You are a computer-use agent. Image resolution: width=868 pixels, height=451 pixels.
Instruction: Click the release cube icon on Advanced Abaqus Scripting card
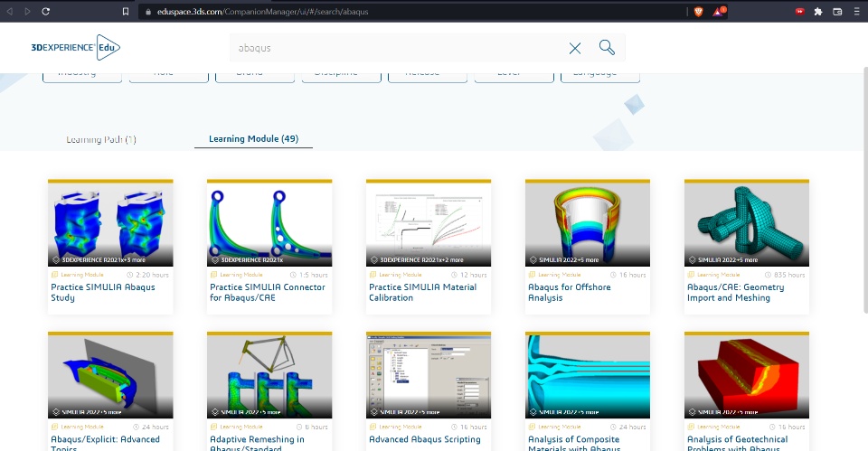[374, 412]
